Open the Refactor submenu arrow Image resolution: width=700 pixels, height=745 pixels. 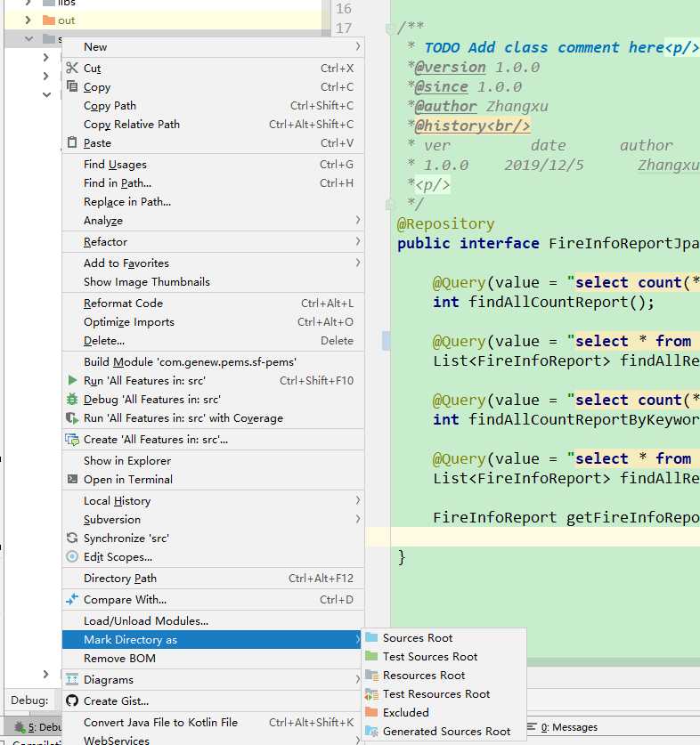[x=358, y=241]
